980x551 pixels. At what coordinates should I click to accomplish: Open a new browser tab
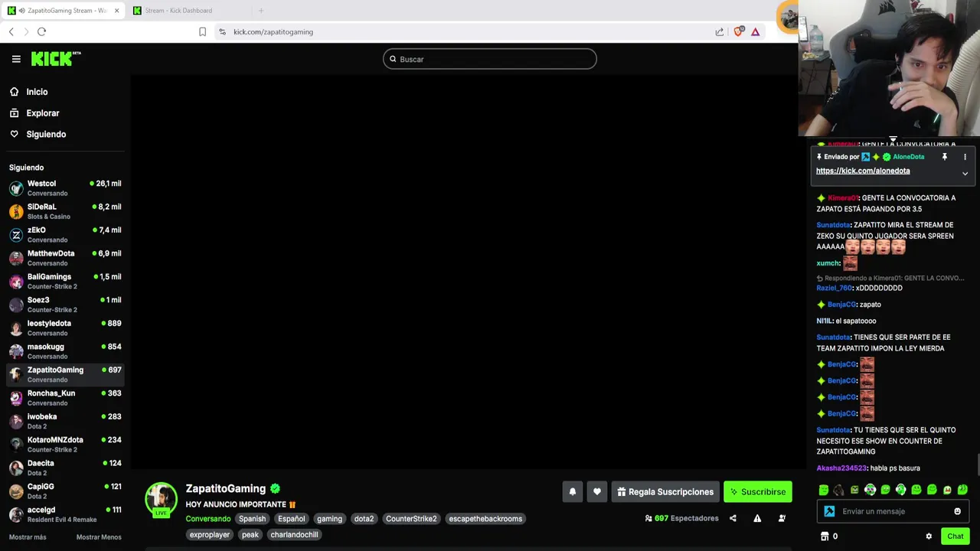point(261,11)
